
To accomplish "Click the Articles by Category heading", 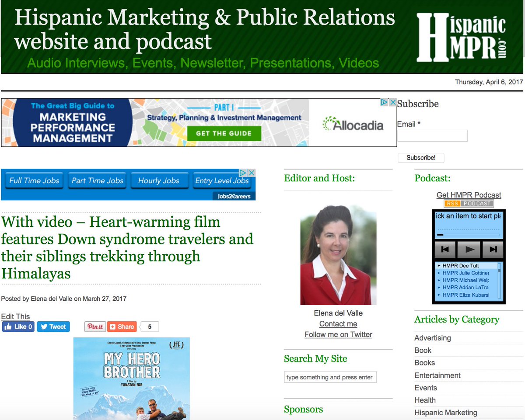I will [457, 319].
